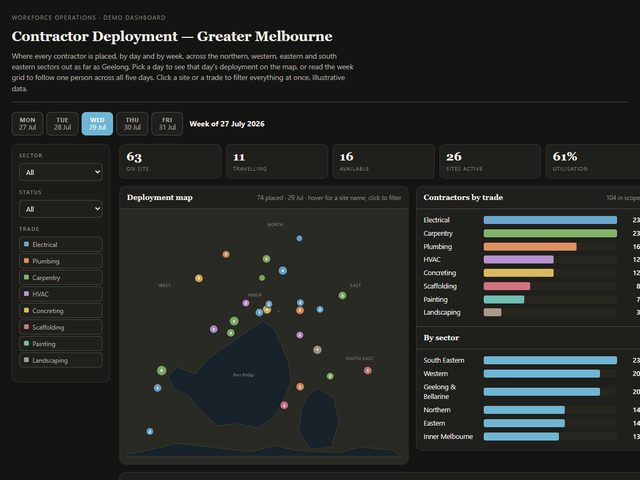Select the large green marker west of Port Phillip

pos(162,371)
